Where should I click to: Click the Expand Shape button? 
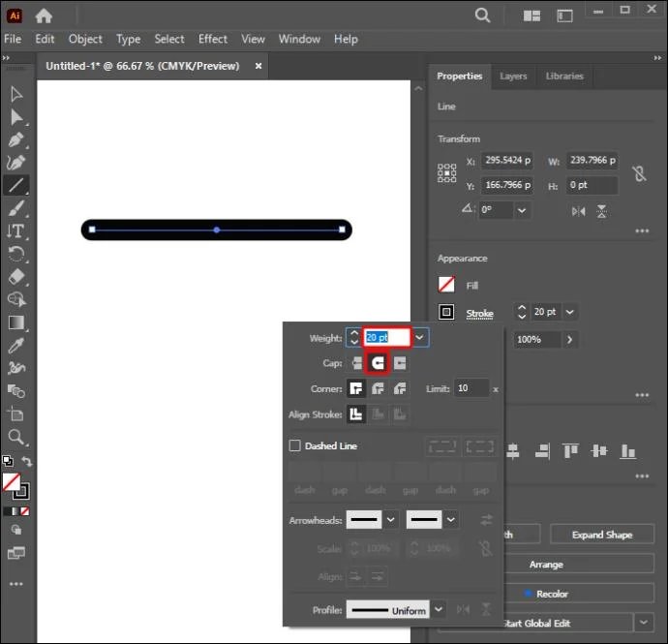602,535
